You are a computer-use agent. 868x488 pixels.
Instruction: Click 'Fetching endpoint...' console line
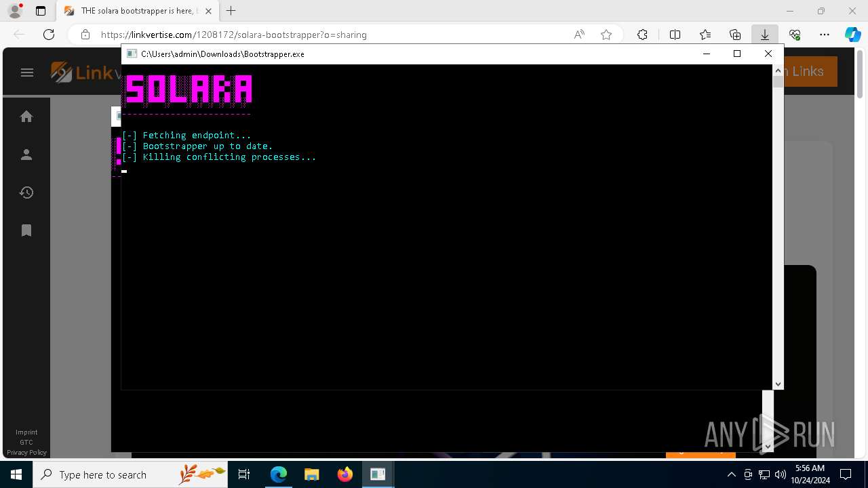click(186, 136)
